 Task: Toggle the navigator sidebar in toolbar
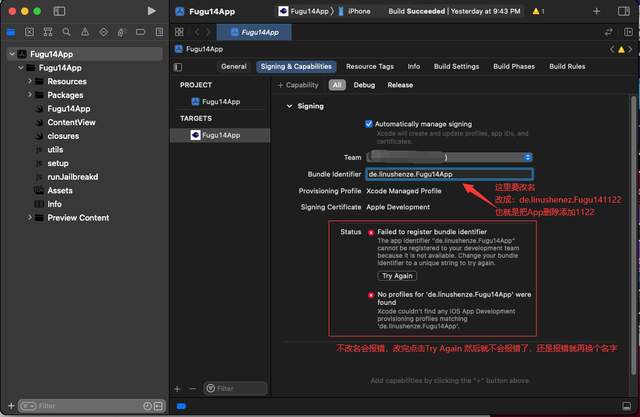[59, 11]
